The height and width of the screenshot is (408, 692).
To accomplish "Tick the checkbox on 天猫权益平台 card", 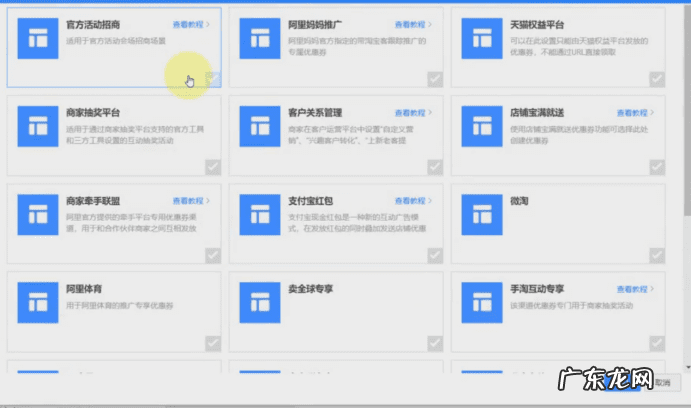I will point(657,79).
